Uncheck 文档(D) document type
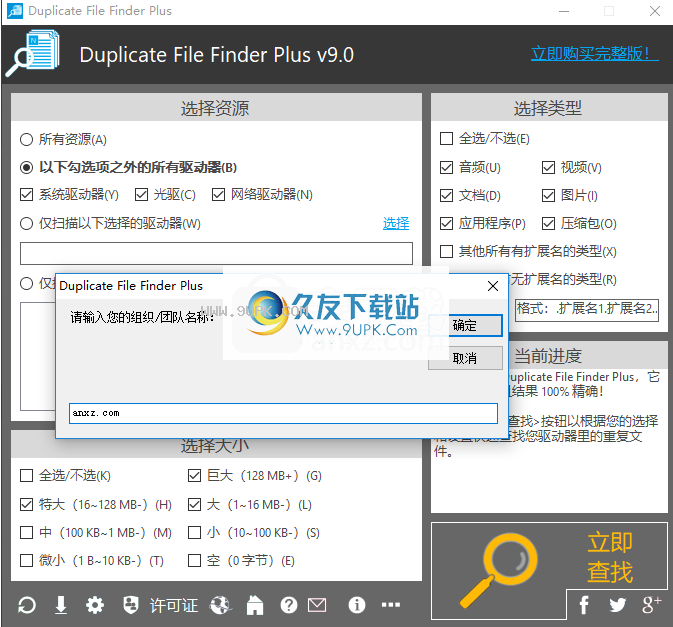The width and height of the screenshot is (673, 627). [446, 196]
